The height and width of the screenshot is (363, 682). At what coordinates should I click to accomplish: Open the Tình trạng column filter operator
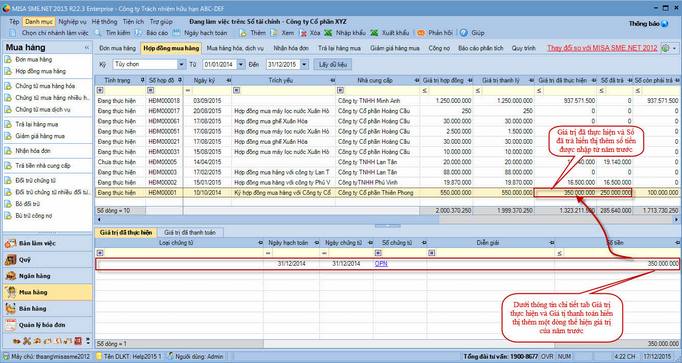100,90
